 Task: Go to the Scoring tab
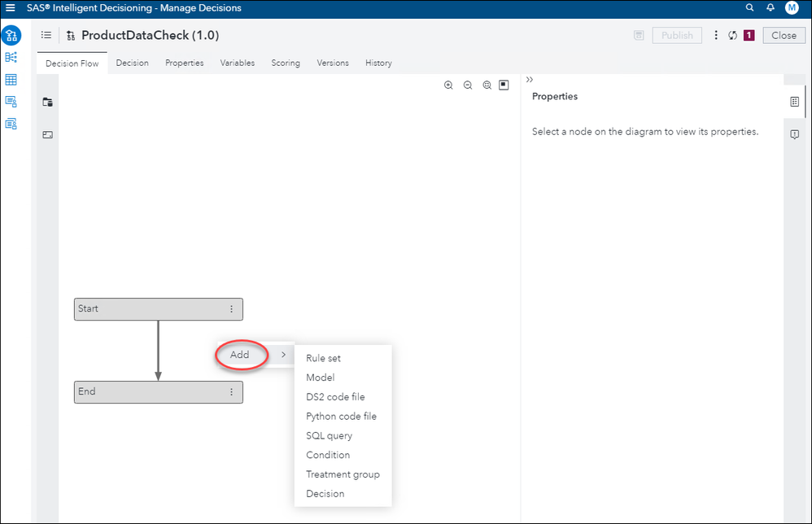tap(286, 63)
